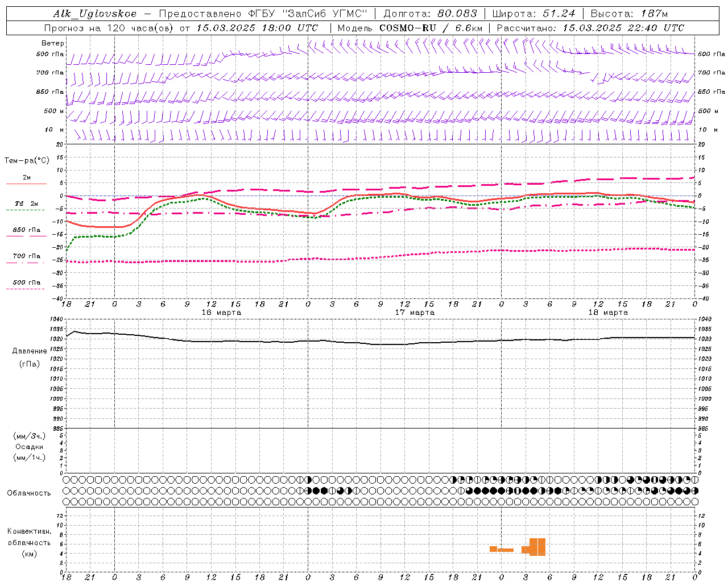Click the 500 гПа temperature legend label
Image resolution: width=728 pixels, height=582 pixels.
tap(27, 282)
